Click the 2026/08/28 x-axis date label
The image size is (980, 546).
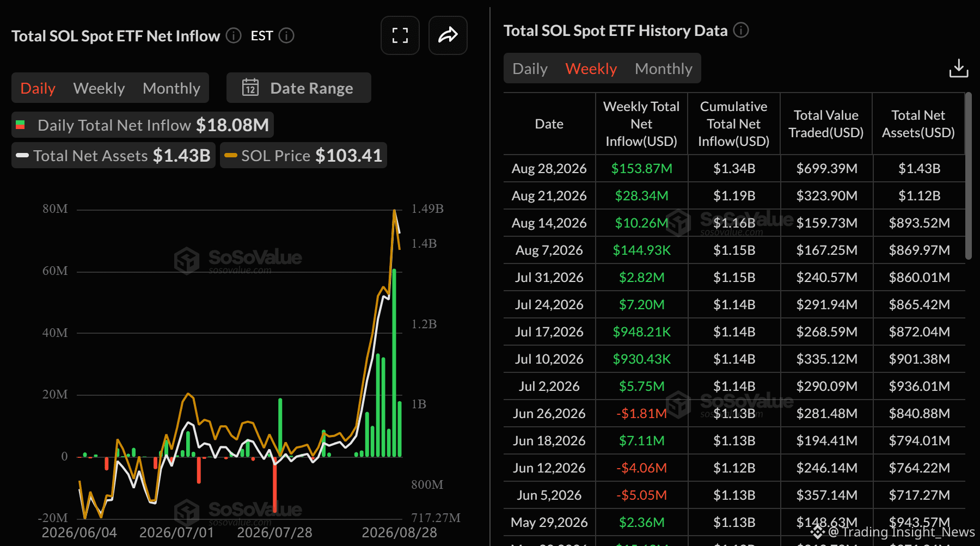pos(400,532)
